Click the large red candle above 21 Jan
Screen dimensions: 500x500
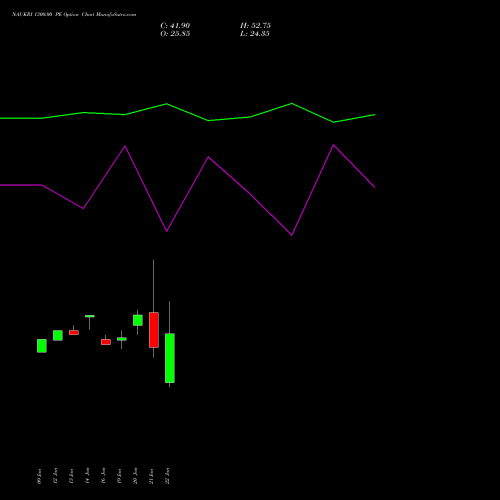(x=154, y=330)
